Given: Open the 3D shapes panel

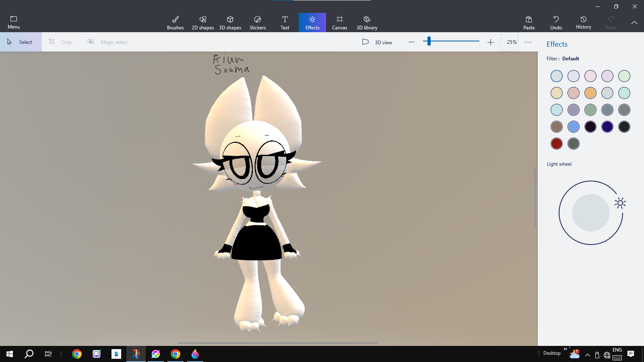Looking at the screenshot, I should [x=230, y=23].
